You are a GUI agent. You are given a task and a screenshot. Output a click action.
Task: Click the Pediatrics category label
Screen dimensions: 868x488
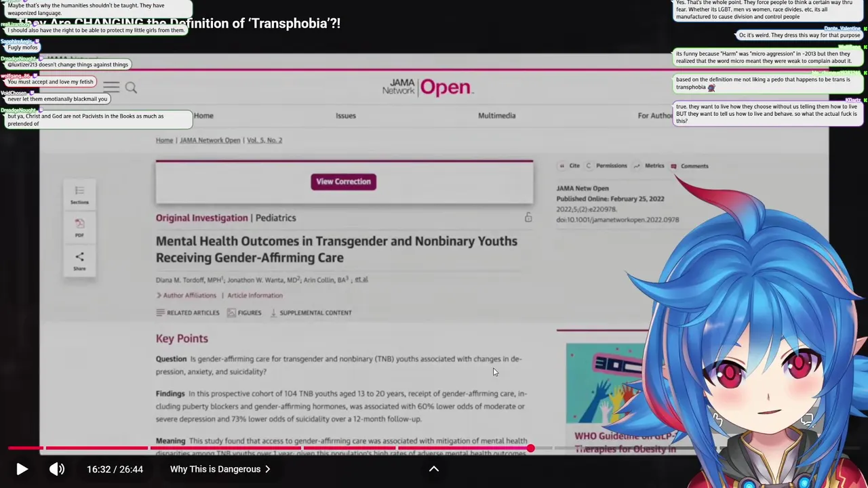[276, 218]
